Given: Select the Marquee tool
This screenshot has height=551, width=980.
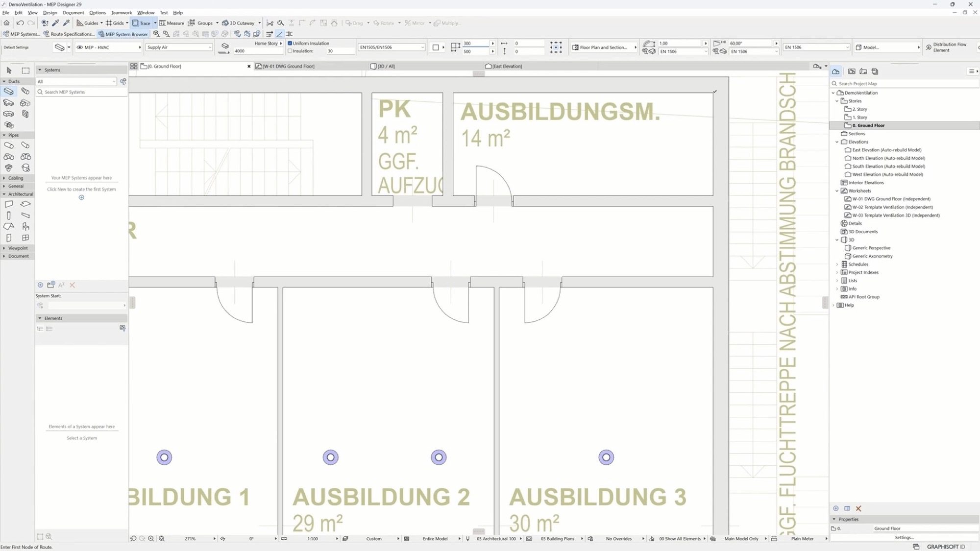Looking at the screenshot, I should point(25,71).
